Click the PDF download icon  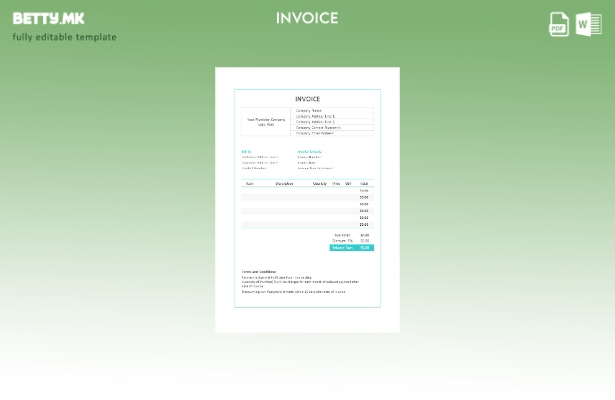559,24
